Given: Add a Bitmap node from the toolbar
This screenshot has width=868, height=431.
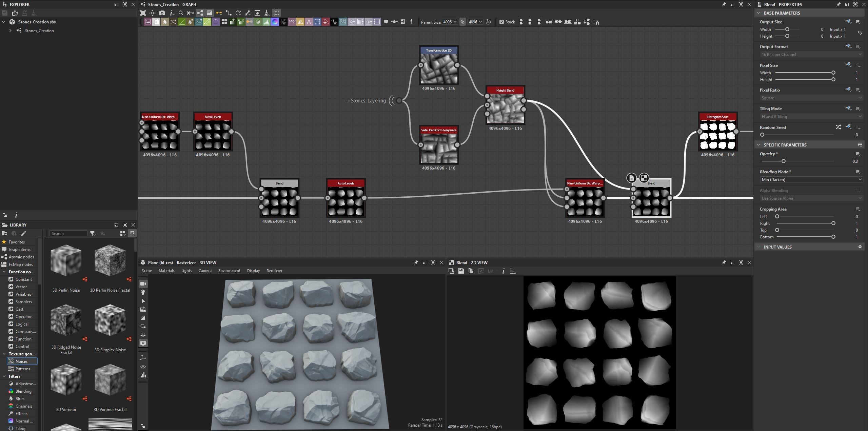Looking at the screenshot, I should [x=148, y=22].
